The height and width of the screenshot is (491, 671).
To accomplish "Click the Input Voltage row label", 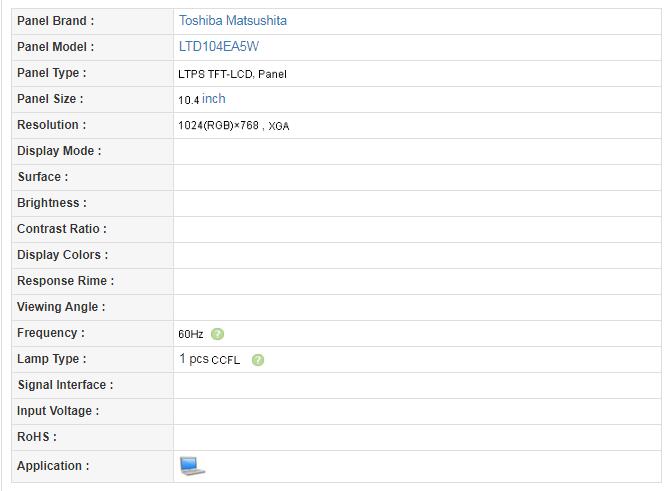I will (58, 411).
